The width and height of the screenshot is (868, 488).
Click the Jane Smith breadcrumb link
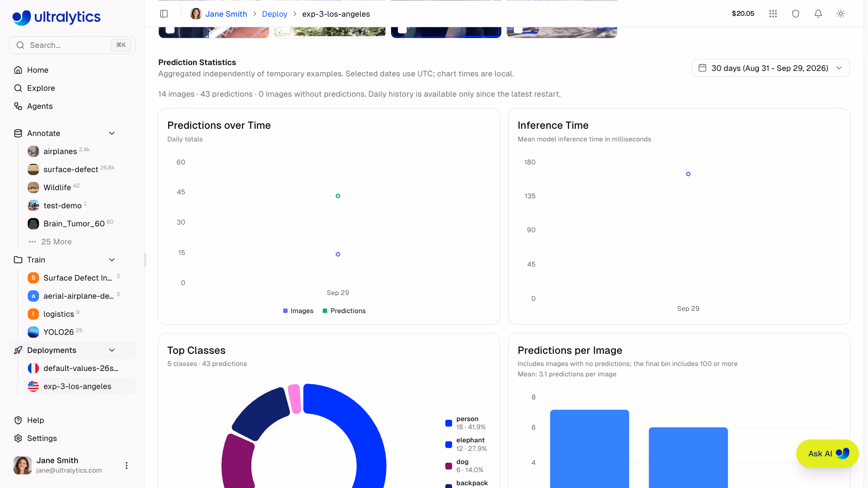pos(226,14)
